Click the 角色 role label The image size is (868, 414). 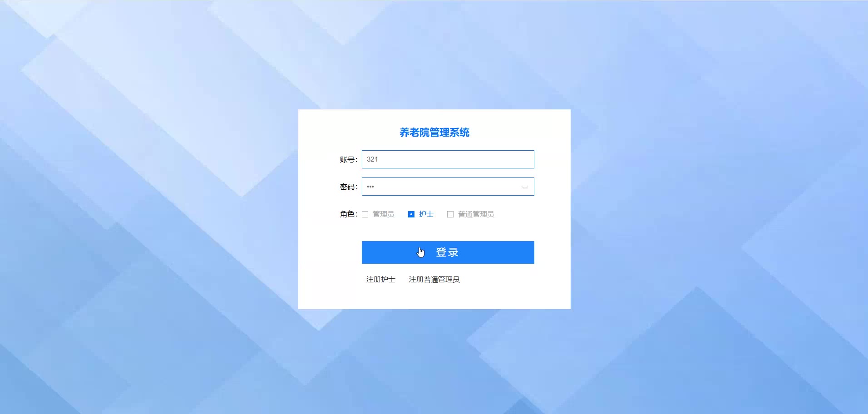[349, 214]
